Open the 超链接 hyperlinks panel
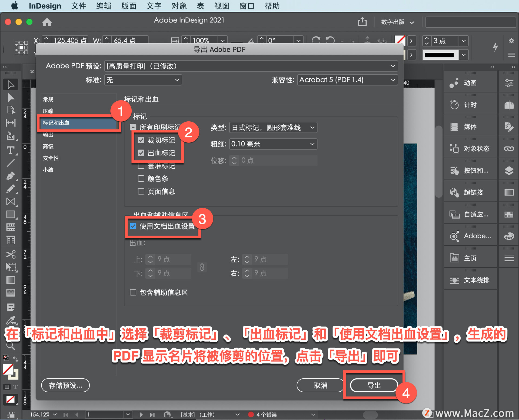 click(470, 192)
